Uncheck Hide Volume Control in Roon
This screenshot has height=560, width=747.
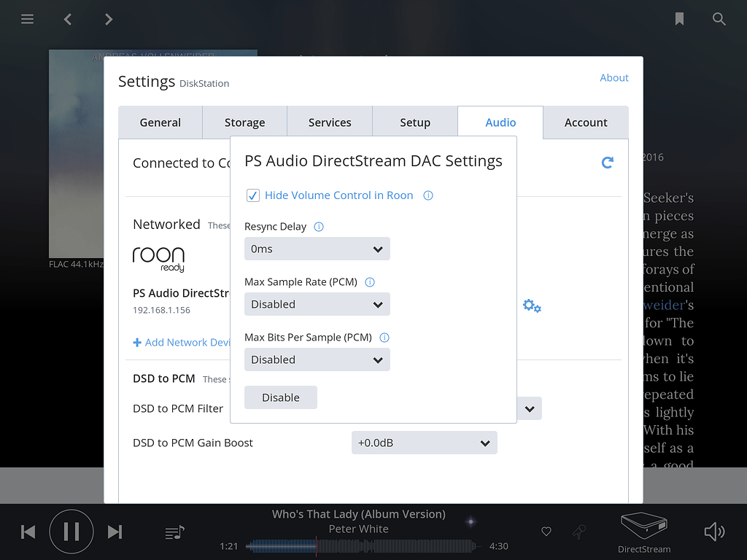(252, 195)
